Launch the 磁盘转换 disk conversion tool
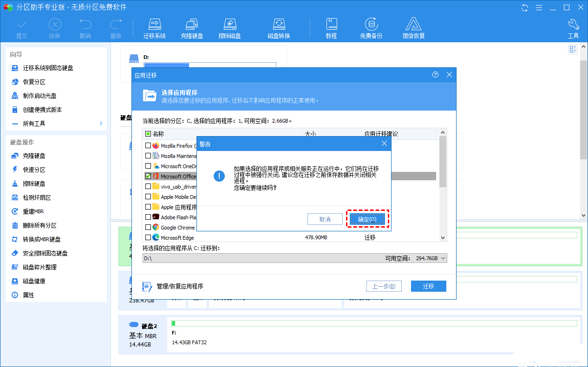This screenshot has height=367, width=588. (279, 27)
